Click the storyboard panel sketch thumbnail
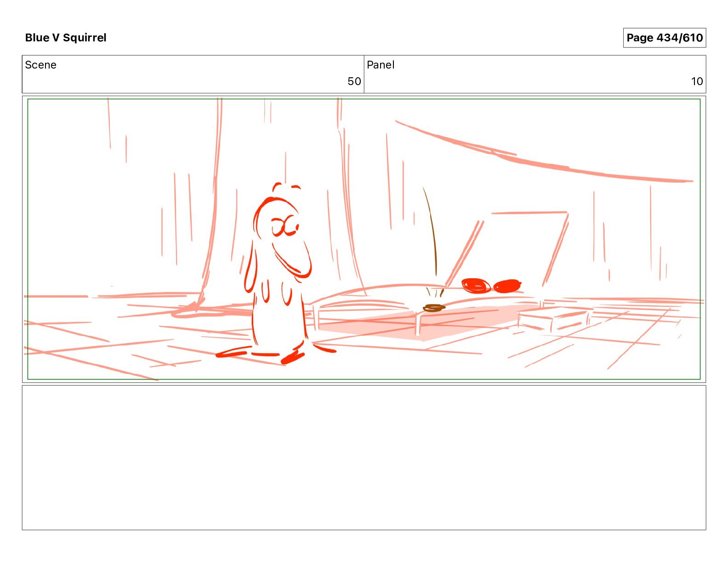Viewport: 728px width, 563px height. 364,239
